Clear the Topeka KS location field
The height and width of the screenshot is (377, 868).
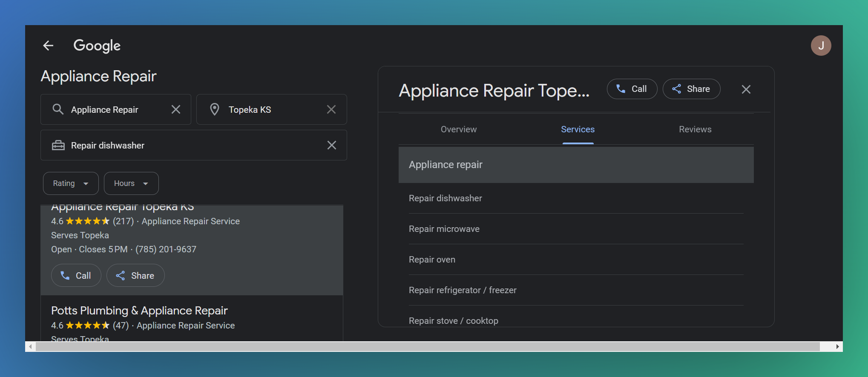tap(331, 109)
